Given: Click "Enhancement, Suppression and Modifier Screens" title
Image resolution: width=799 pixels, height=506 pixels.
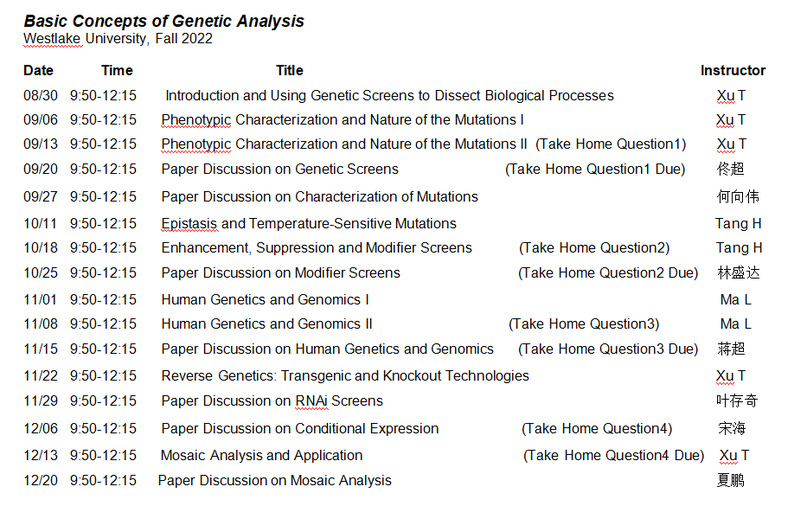Looking at the screenshot, I should point(316,248).
